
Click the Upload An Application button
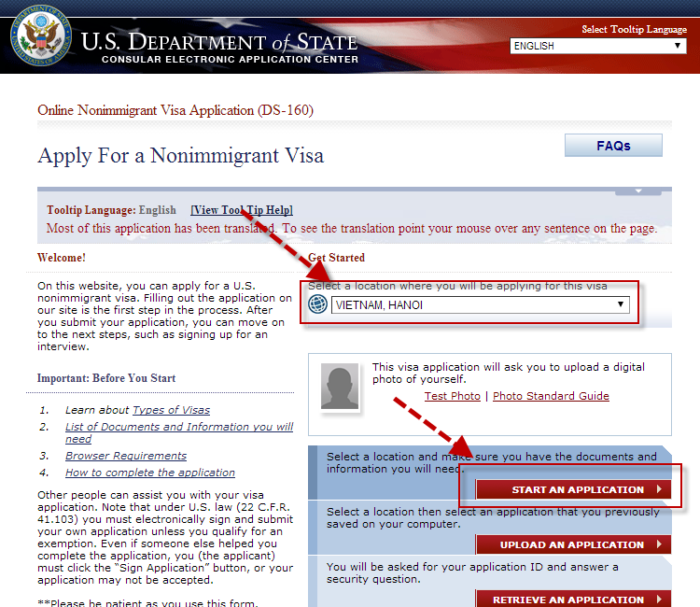tap(573, 544)
